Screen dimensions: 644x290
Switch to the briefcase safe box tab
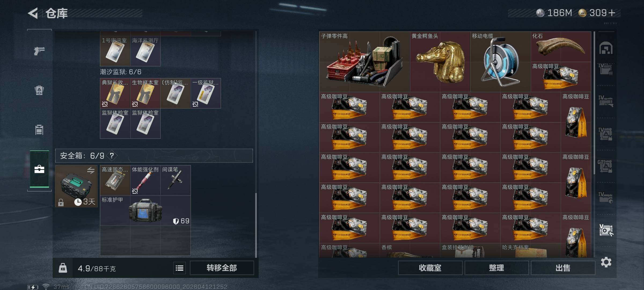coord(39,169)
